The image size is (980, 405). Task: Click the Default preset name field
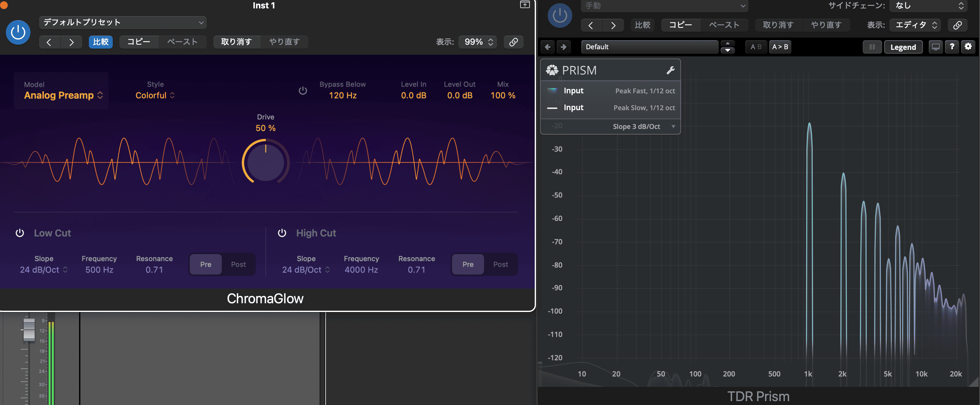(x=650, y=47)
